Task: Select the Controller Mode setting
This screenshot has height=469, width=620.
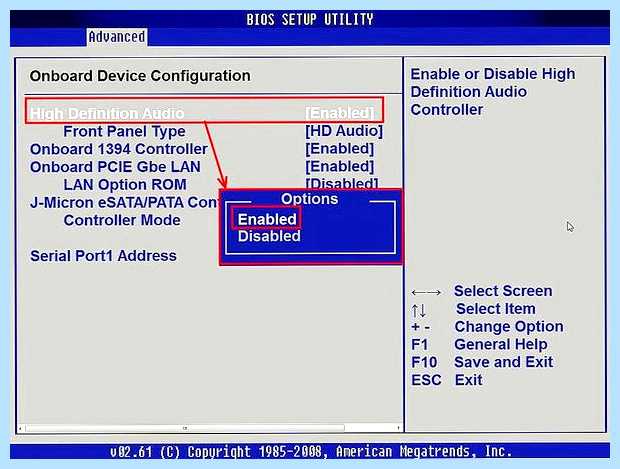Action: pos(122,220)
